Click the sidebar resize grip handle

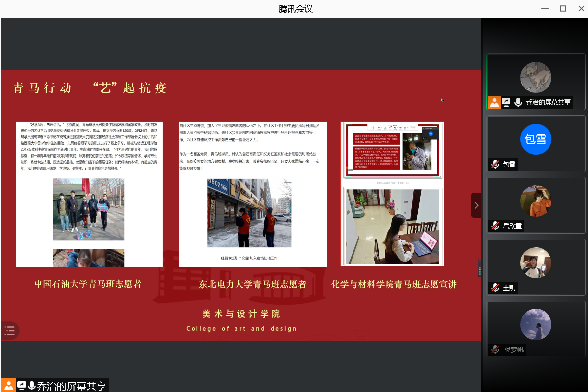(479, 267)
